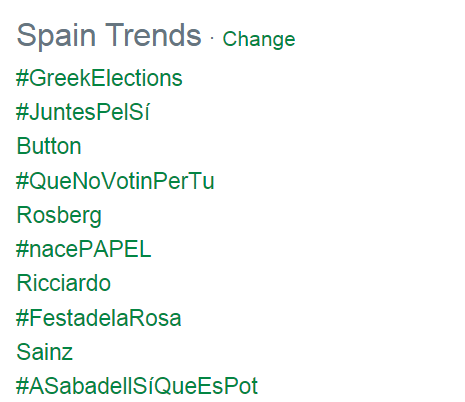Click the hash symbol of #FestadelaRosa
The width and height of the screenshot is (465, 402).
pyautogui.click(x=22, y=318)
